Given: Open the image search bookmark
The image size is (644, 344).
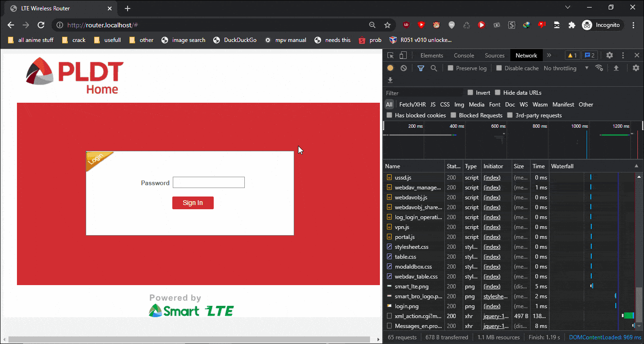Looking at the screenshot, I should tap(183, 40).
